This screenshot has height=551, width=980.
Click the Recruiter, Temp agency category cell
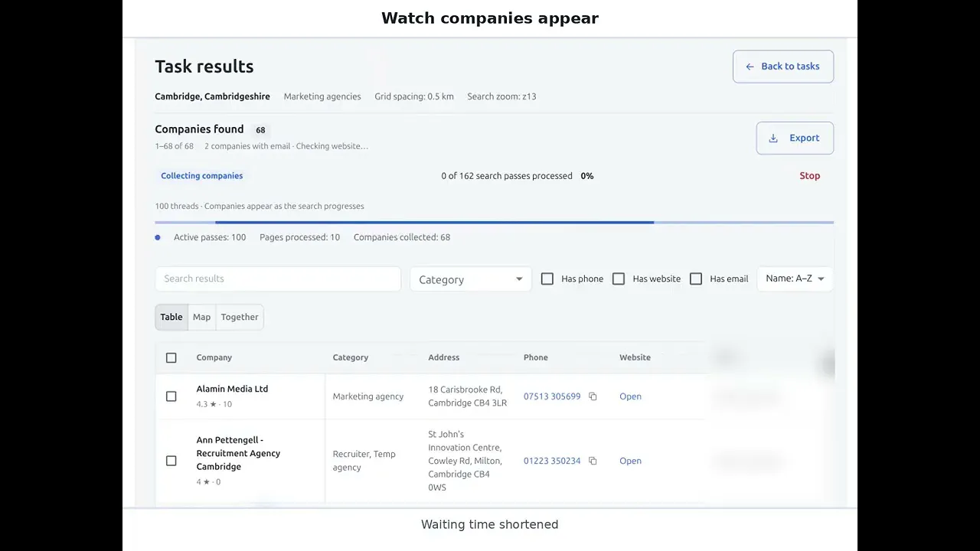(364, 461)
